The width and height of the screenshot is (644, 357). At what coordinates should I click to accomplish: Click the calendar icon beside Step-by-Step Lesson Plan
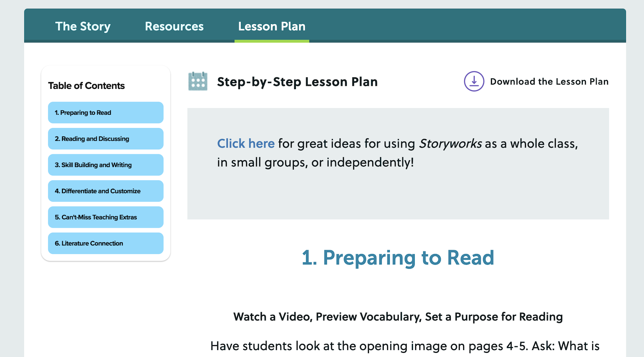(197, 81)
